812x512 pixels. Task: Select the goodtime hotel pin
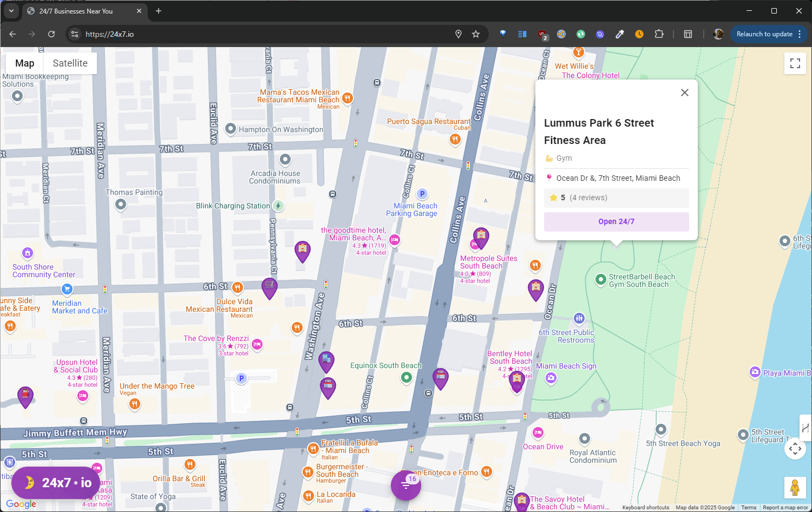[395, 240]
